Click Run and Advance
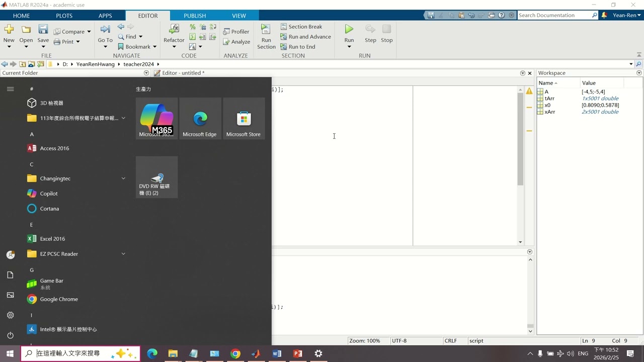The height and width of the screenshot is (362, 644). click(305, 37)
